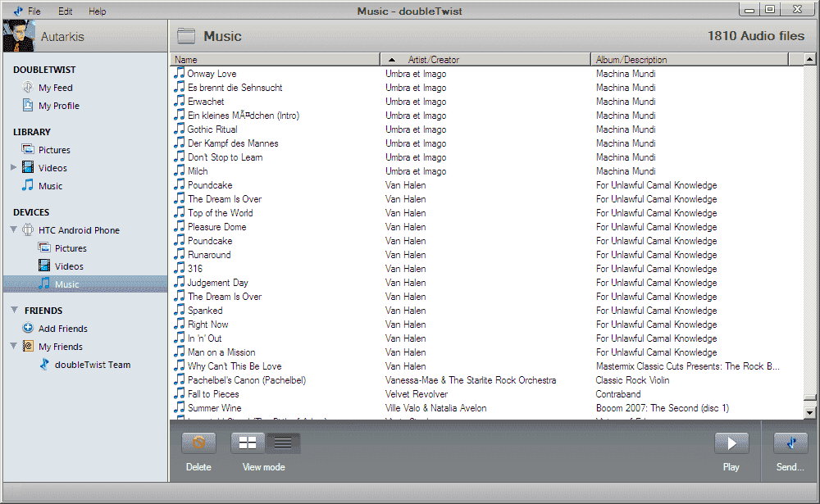Open the Help menu
Image resolution: width=820 pixels, height=504 pixels.
[x=97, y=11]
